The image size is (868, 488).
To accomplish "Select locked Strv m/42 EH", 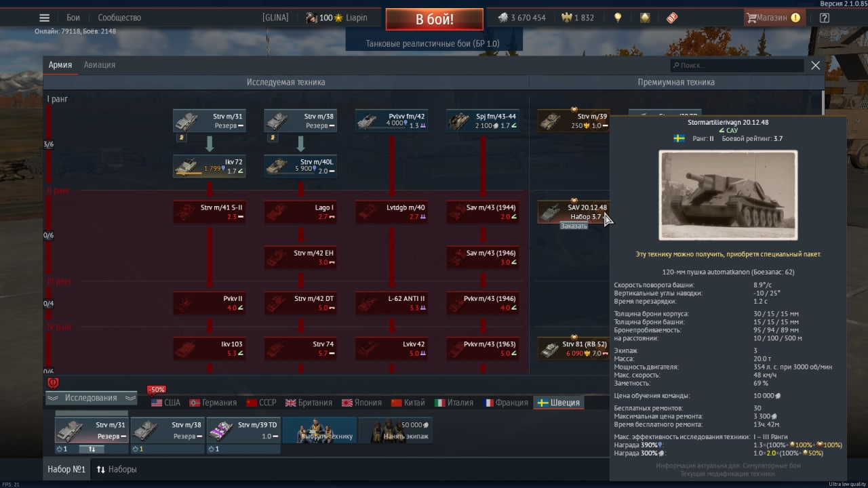I will (300, 258).
